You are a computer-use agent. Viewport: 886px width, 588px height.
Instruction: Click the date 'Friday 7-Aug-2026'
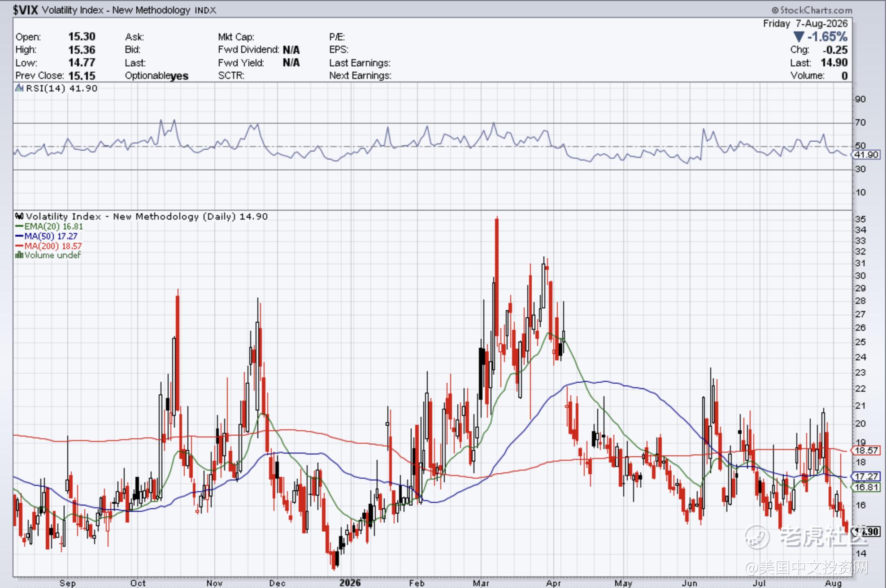click(x=805, y=23)
